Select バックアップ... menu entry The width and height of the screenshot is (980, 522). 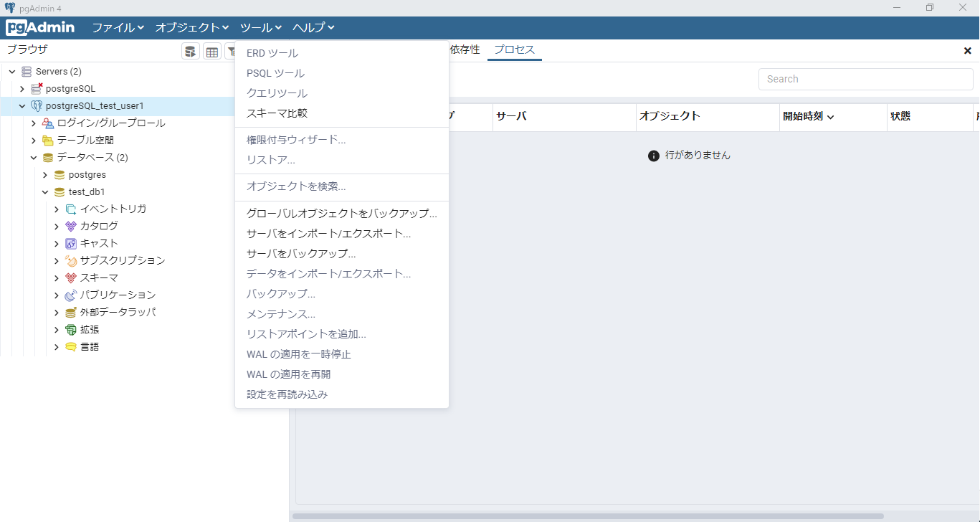click(x=342, y=294)
